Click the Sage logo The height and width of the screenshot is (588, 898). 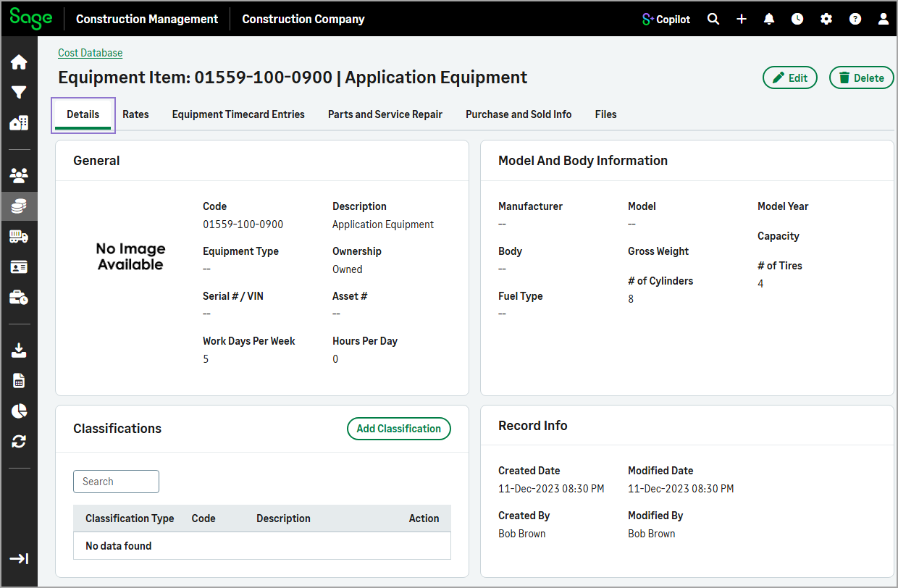[x=30, y=19]
